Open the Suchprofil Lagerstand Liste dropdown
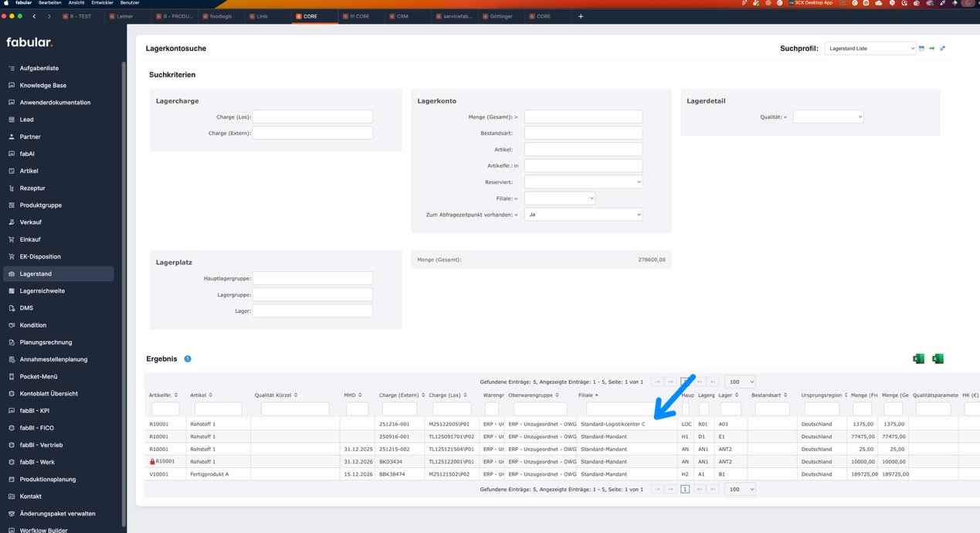 [x=870, y=49]
